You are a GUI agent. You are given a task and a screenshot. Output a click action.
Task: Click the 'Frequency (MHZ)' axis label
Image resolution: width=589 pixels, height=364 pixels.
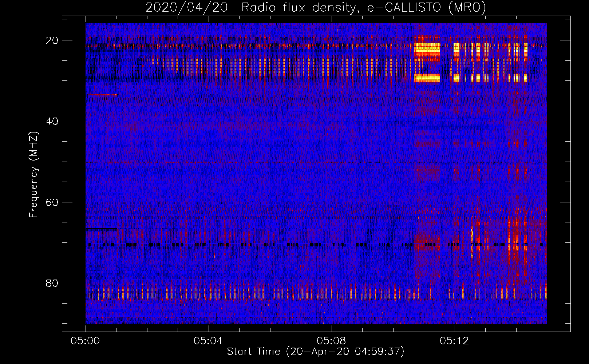pyautogui.click(x=33, y=175)
